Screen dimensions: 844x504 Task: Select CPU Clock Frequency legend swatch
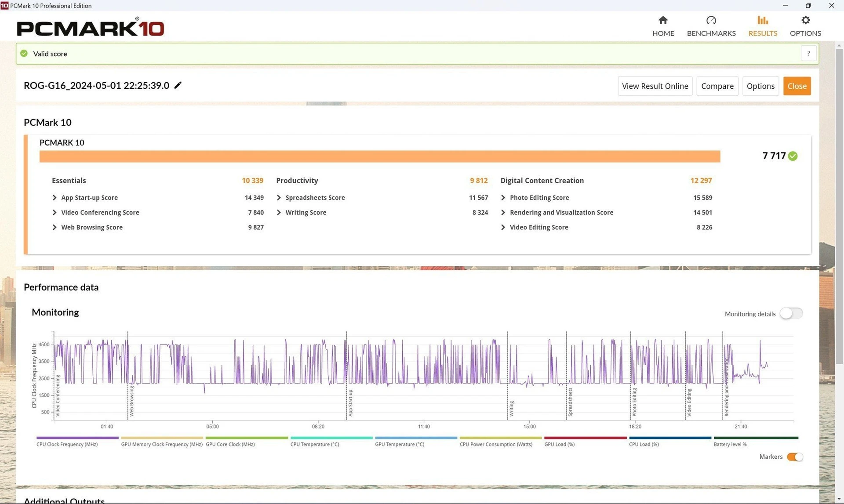77,438
